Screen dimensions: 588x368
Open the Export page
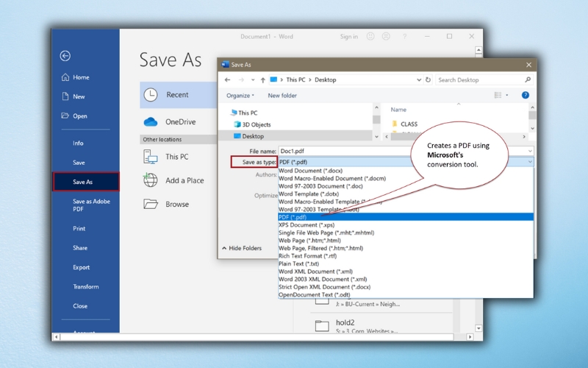82,267
